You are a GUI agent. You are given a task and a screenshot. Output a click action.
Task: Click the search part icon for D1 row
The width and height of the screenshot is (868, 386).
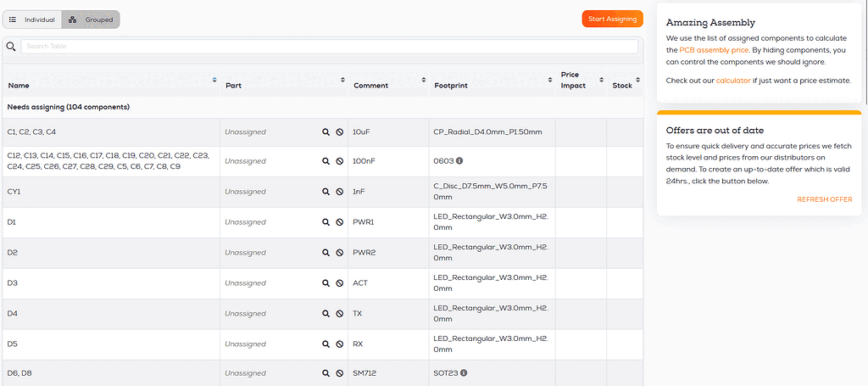coord(325,222)
